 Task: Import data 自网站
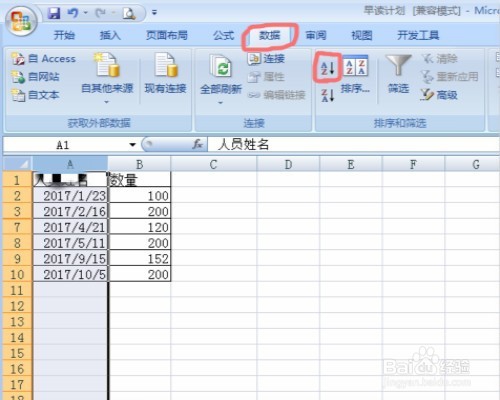35,77
